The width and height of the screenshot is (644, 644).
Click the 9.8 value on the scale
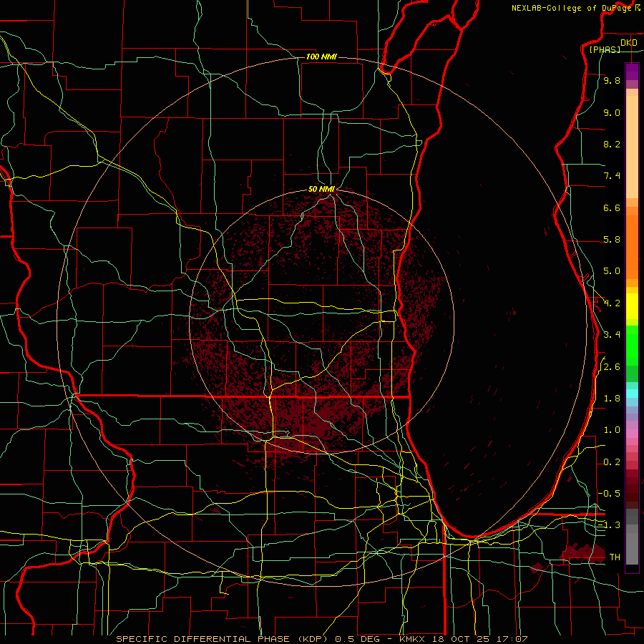tap(612, 80)
